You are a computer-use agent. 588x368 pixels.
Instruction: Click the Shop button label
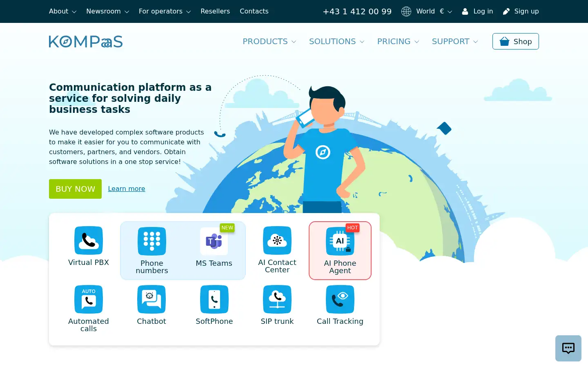(x=523, y=41)
